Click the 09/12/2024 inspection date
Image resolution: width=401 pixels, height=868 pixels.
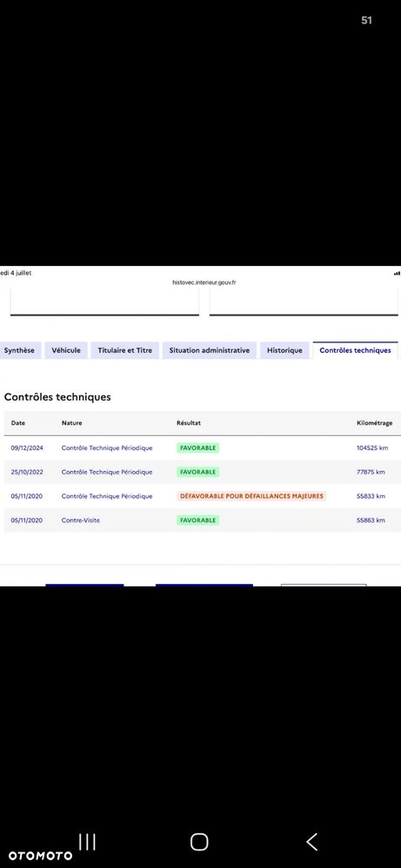(x=27, y=447)
